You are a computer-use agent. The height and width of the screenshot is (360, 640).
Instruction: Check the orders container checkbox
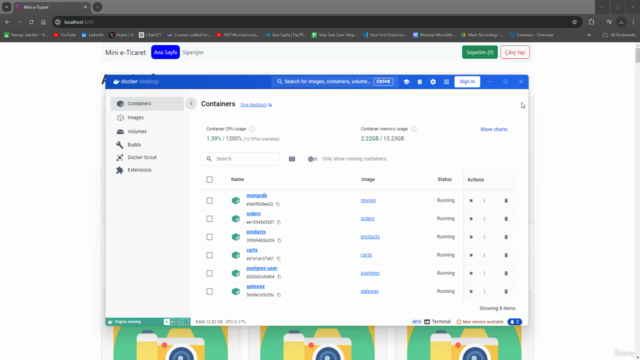[x=209, y=219]
